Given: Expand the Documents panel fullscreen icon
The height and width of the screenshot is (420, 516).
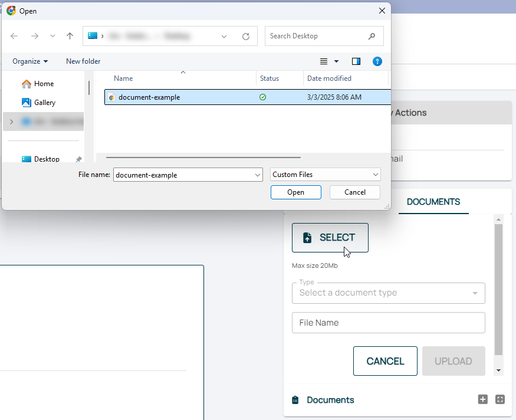Looking at the screenshot, I should point(500,399).
